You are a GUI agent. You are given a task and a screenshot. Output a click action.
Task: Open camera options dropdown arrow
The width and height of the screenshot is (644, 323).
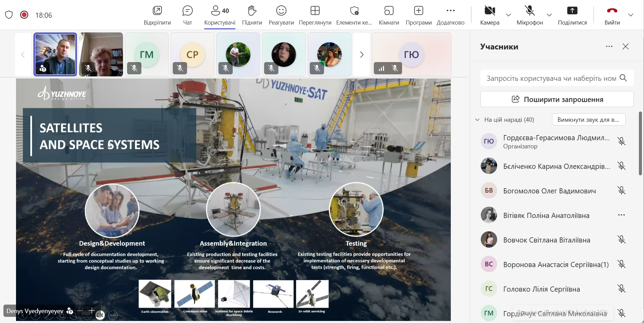[x=508, y=15]
